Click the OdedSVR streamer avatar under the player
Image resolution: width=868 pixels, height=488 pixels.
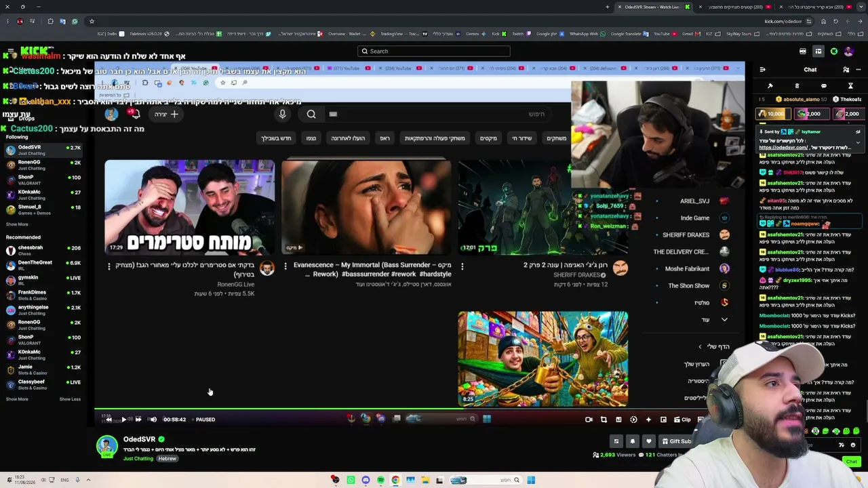106,445
